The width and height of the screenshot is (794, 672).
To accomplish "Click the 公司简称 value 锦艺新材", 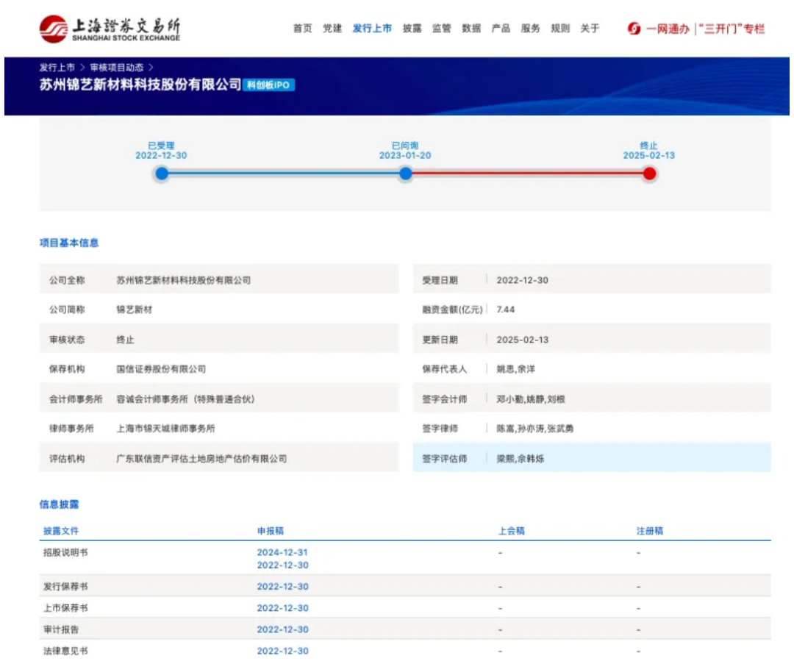I will click(x=135, y=310).
